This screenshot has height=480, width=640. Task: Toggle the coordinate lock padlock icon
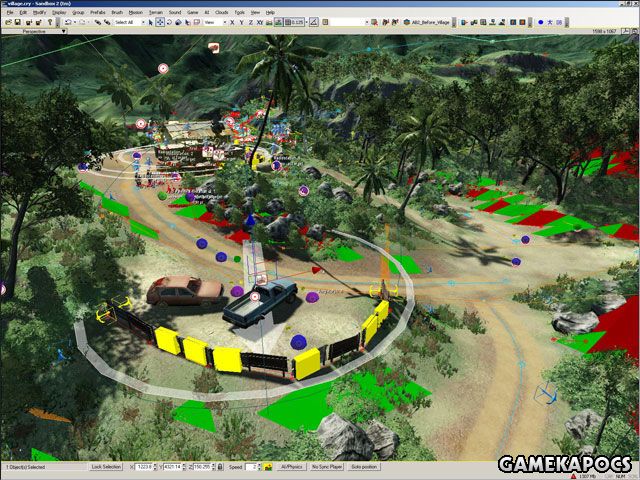pos(221,467)
